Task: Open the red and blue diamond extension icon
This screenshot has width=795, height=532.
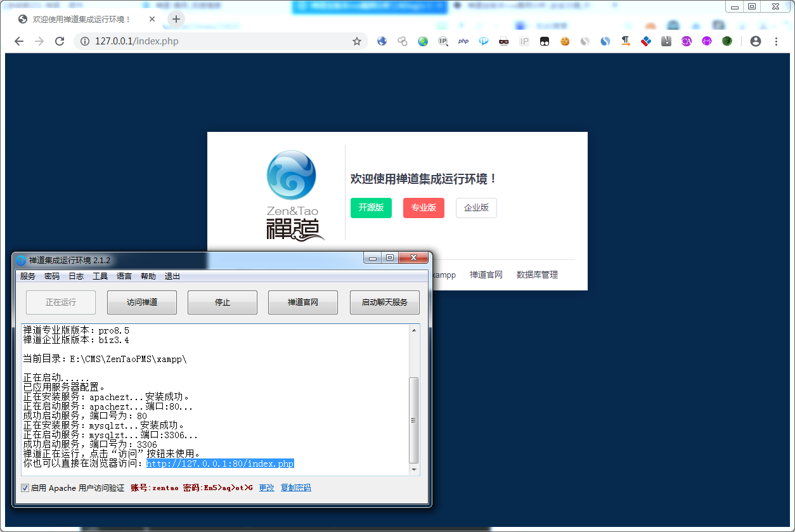Action: tap(646, 41)
